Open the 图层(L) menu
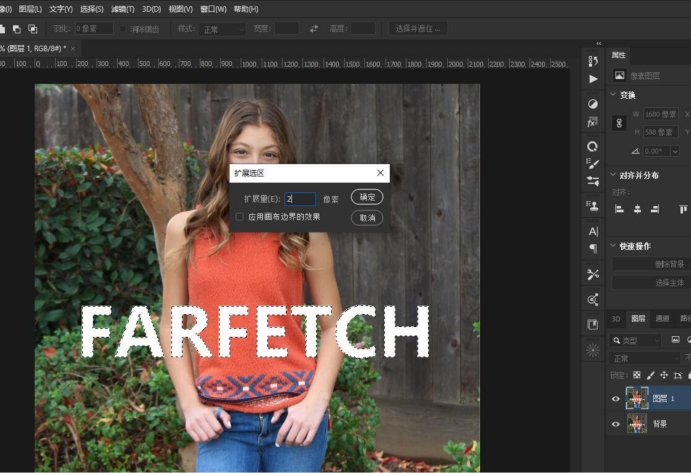This screenshot has height=473, width=691. [x=30, y=9]
